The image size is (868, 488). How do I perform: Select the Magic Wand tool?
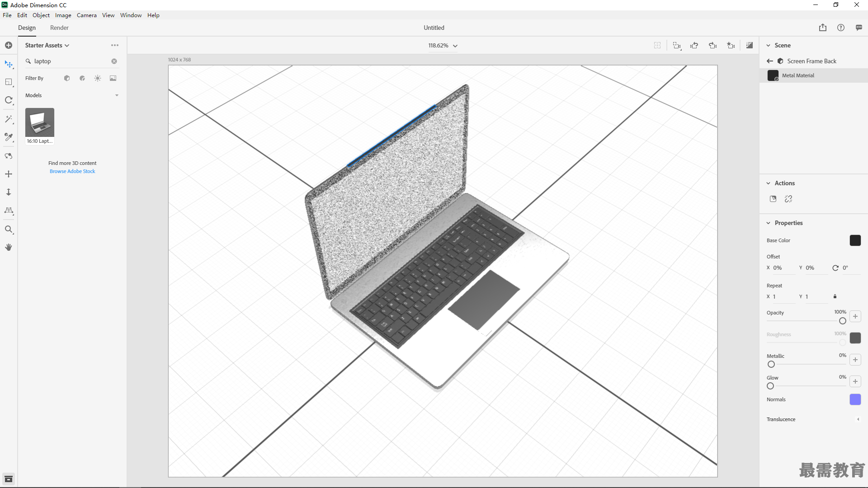point(9,119)
